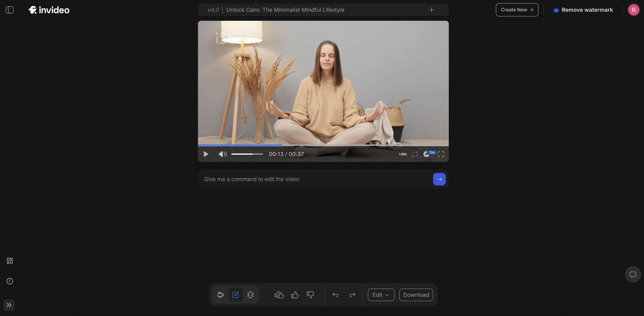Toggle loop playback in the player
The image size is (644, 316).
(415, 154)
